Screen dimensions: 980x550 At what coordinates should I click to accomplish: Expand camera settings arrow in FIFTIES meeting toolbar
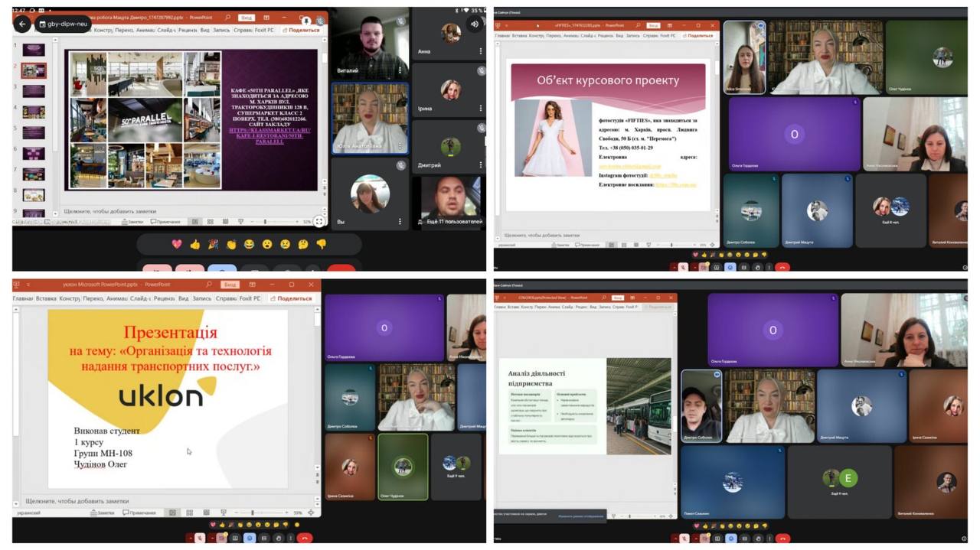click(694, 267)
